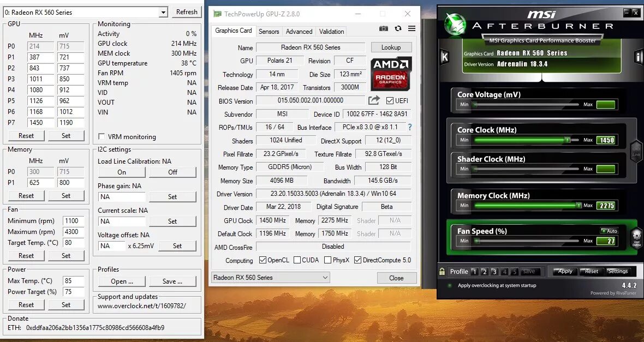
Task: Click the Afterburner profile lock icon
Action: 442,272
